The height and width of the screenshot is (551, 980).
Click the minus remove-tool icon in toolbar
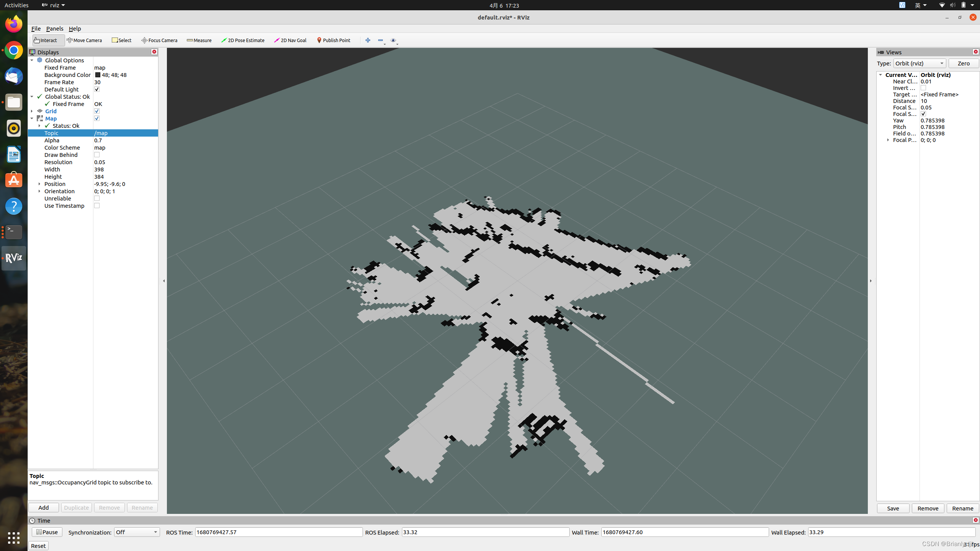381,40
